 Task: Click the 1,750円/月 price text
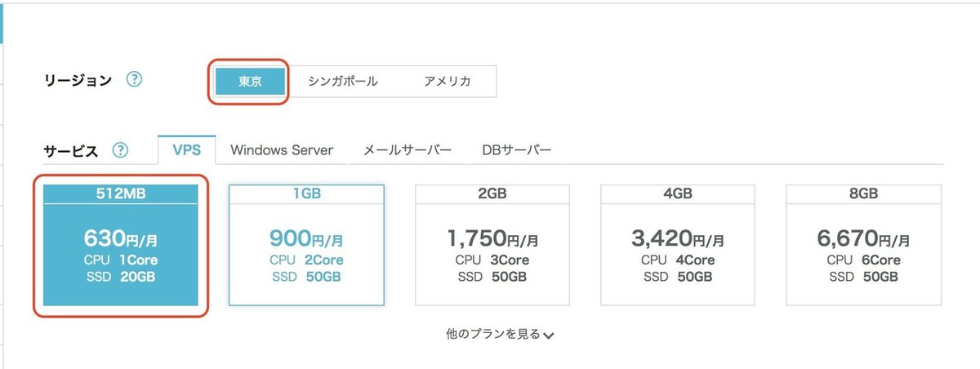[x=492, y=238]
